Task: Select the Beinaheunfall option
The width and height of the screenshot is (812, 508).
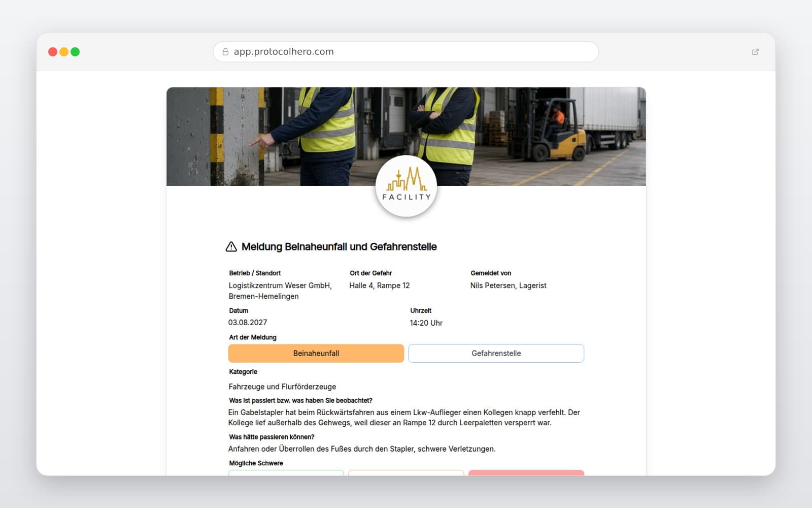Action: (x=316, y=354)
